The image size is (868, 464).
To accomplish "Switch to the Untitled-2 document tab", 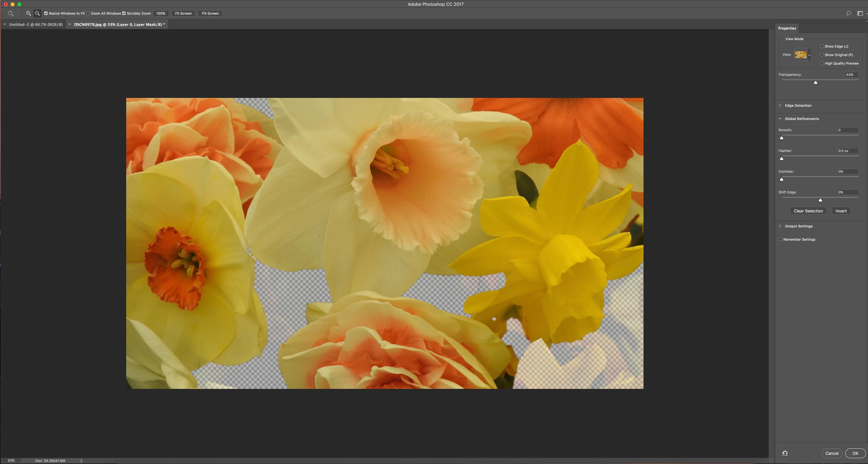I will pyautogui.click(x=36, y=24).
